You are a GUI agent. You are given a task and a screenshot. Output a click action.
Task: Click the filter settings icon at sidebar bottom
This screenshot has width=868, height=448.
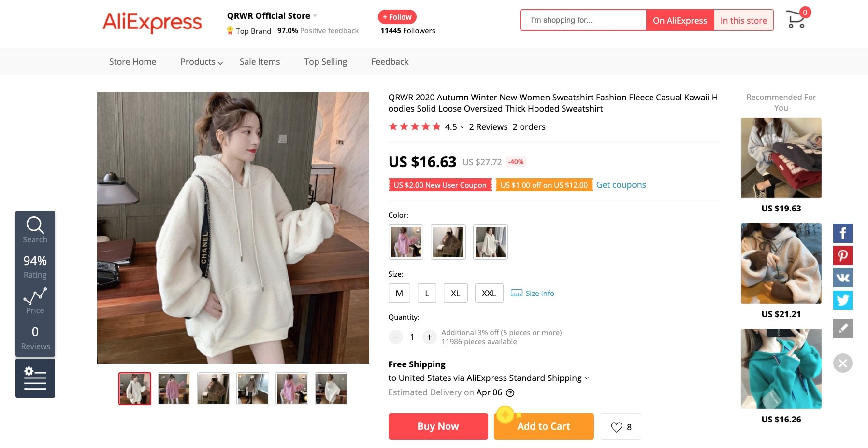pyautogui.click(x=35, y=378)
